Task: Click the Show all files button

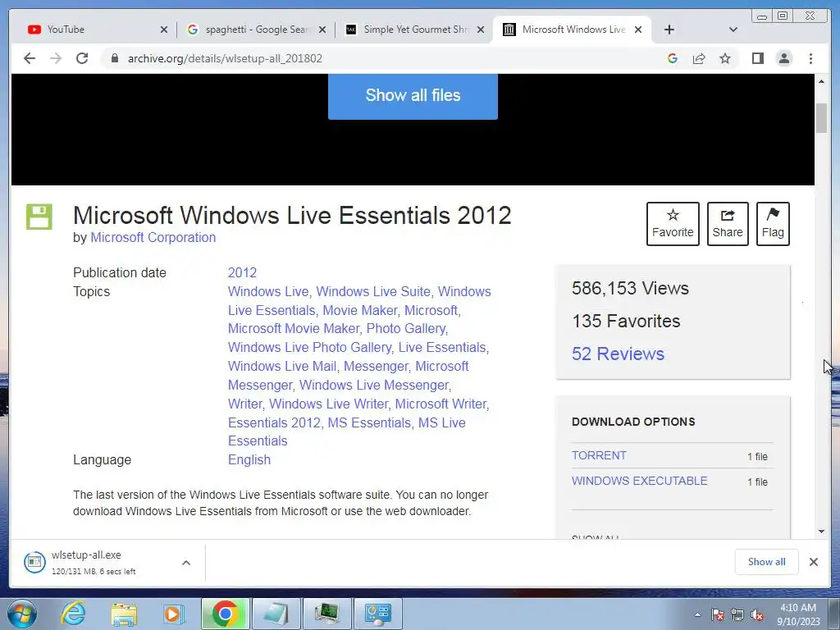Action: coord(413,96)
